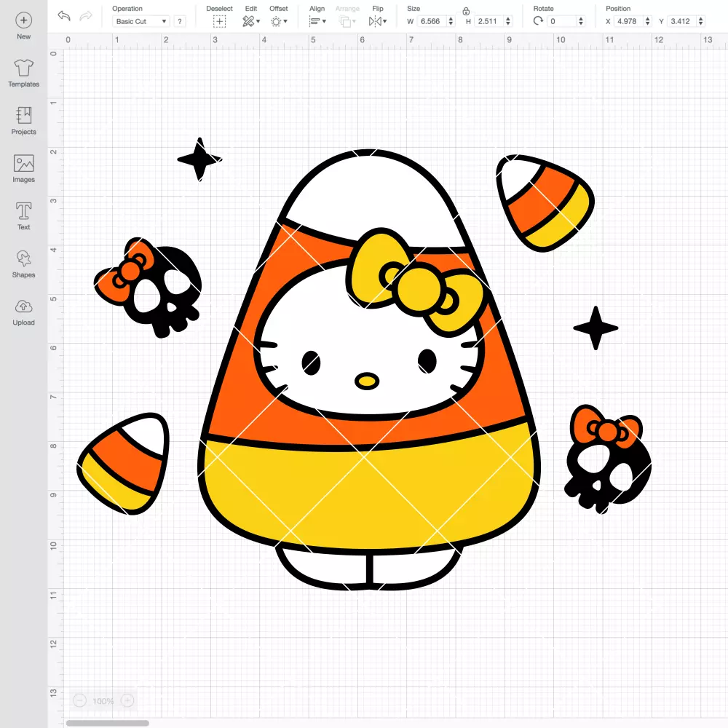Click the Rotate stepper arrows

(x=581, y=21)
